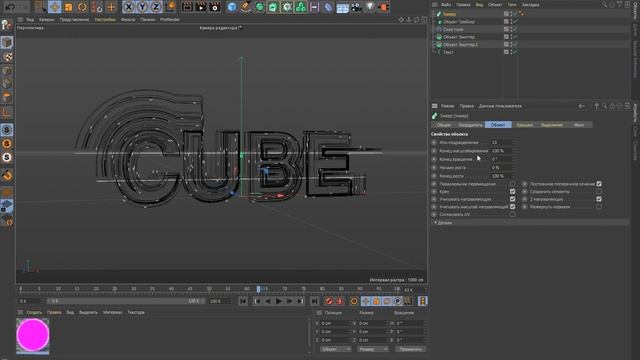Click the Record active objects red button
Screen dimensions: 640x360
click(329, 301)
